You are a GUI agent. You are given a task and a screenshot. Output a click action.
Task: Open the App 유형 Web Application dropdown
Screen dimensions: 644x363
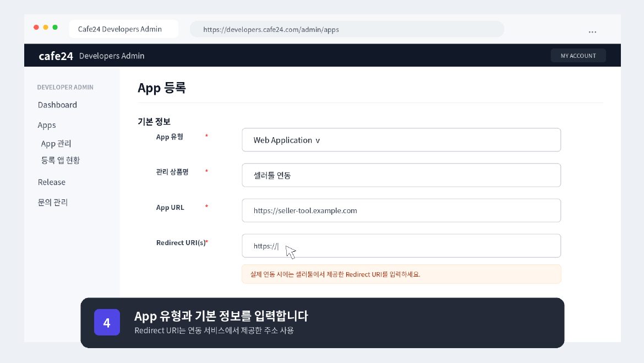[x=401, y=140]
